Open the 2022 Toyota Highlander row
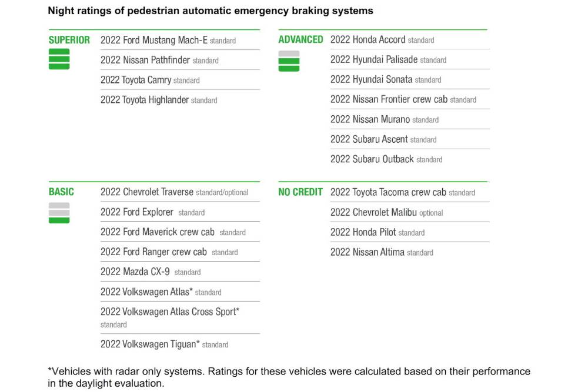Viewport: 588px width, 392px height. click(145, 100)
